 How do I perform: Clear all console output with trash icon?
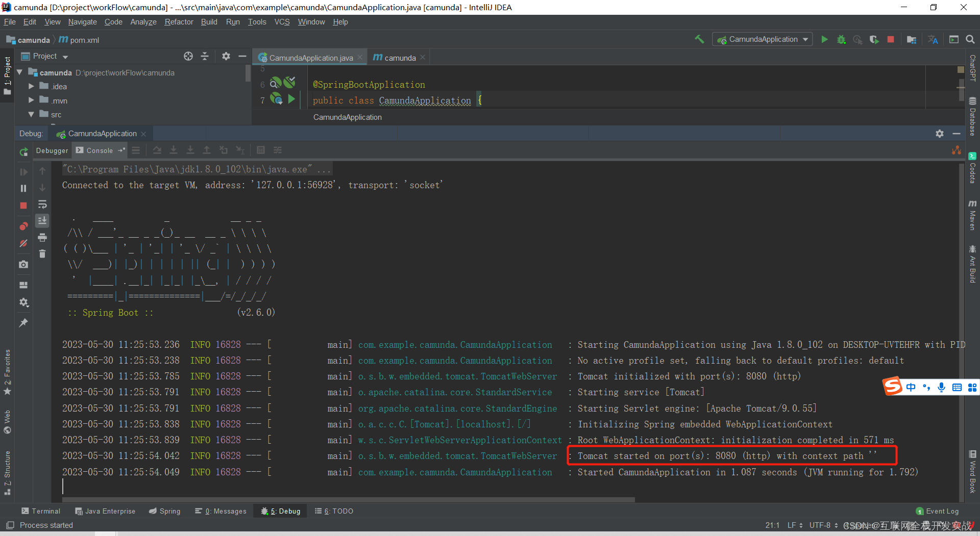click(x=42, y=253)
